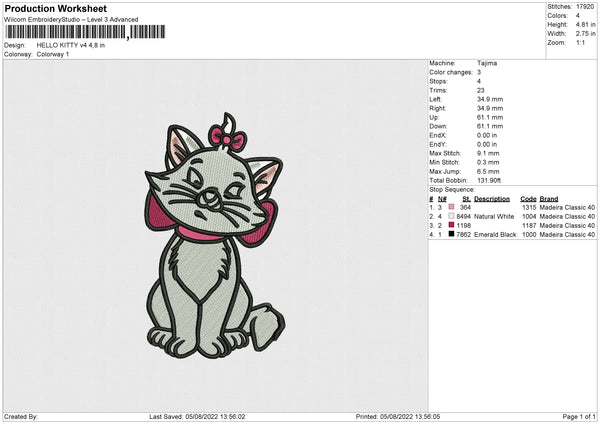Click stitch count 8494
The image size is (600, 424).
[x=464, y=217]
